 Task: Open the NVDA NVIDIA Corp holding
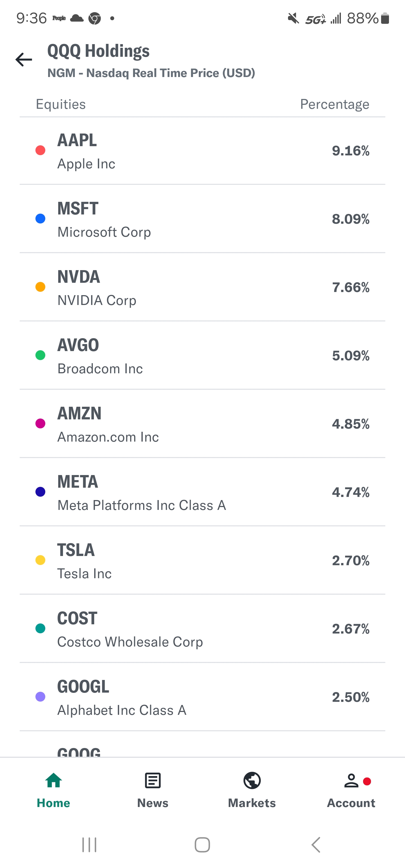click(202, 288)
